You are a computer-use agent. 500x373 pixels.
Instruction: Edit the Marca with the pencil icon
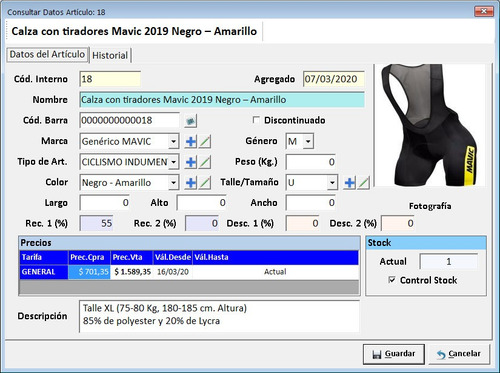click(x=205, y=142)
